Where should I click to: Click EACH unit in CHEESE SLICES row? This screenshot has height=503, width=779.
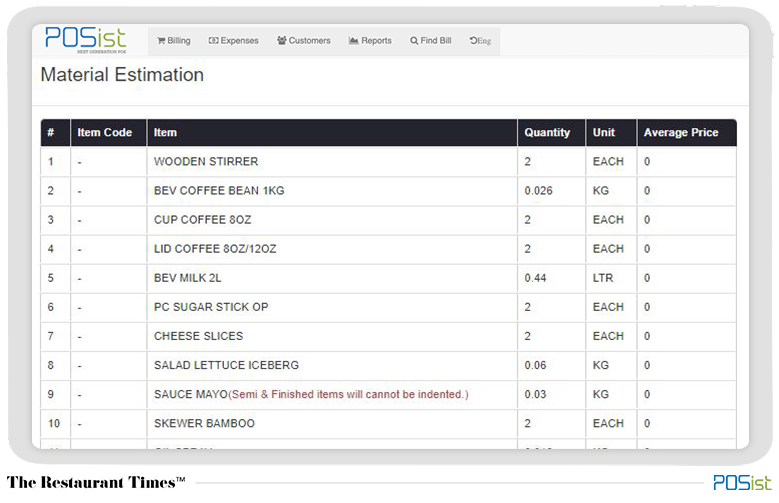point(608,336)
